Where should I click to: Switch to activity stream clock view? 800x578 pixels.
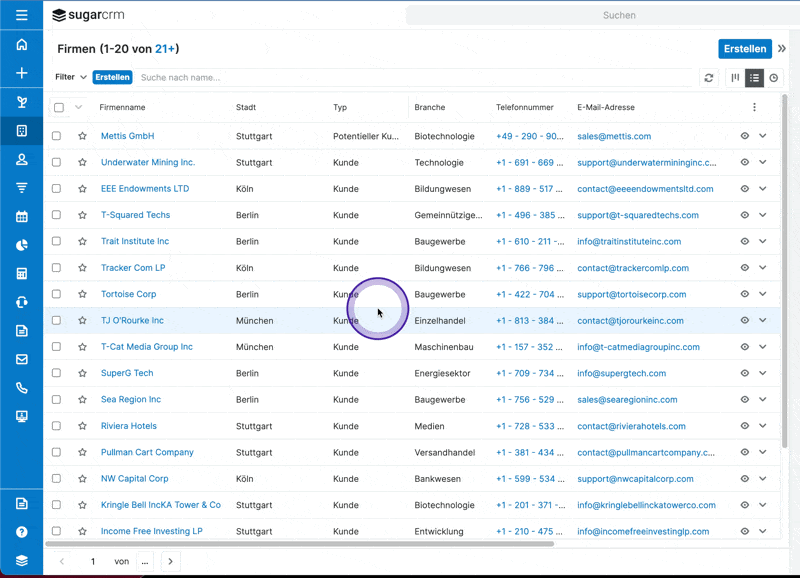[773, 77]
